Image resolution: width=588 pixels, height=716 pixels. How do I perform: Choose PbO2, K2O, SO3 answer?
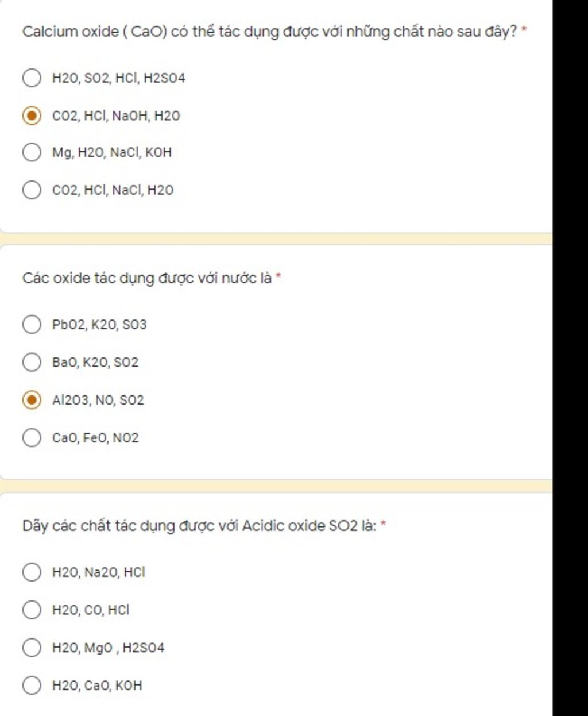[32, 325]
